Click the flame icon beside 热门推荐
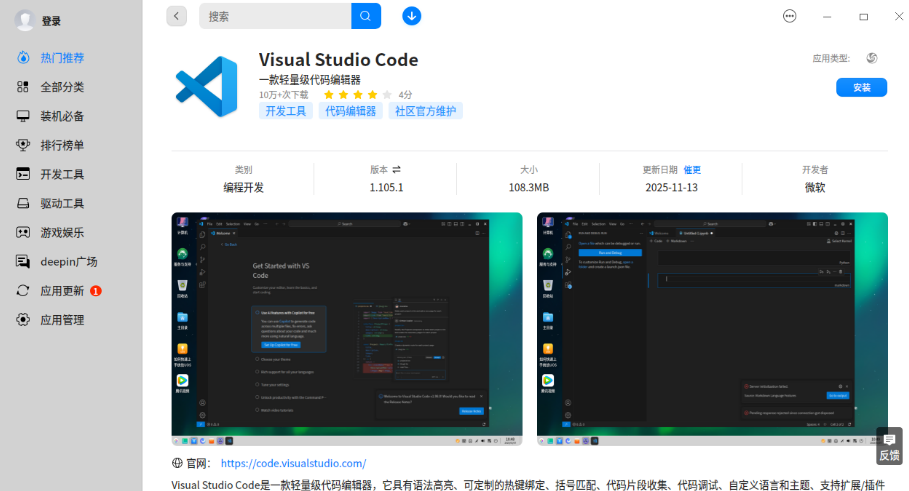 [23, 57]
